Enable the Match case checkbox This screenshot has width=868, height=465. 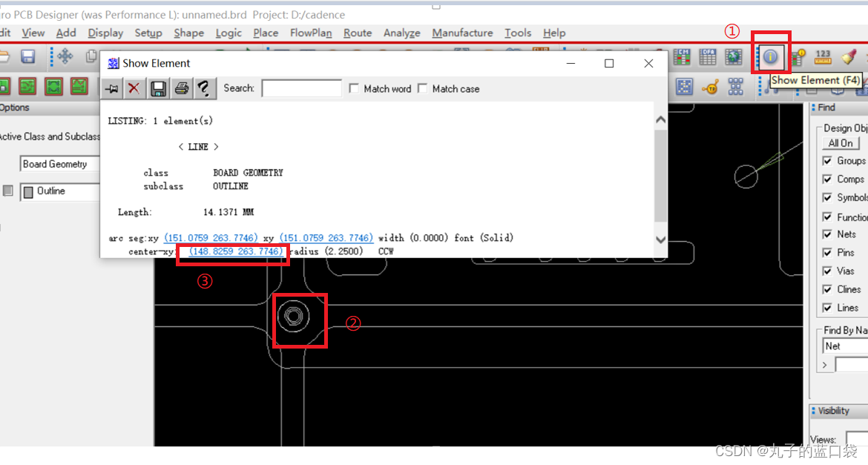(x=422, y=88)
